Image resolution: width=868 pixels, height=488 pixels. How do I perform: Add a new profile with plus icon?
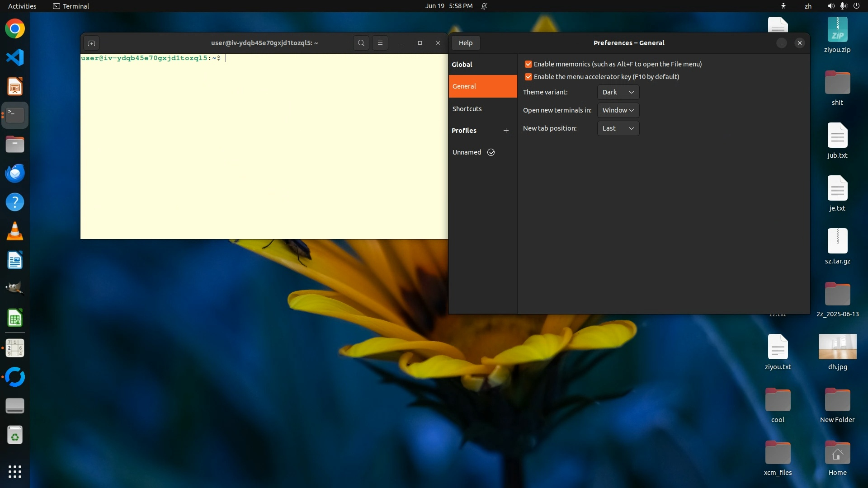506,131
